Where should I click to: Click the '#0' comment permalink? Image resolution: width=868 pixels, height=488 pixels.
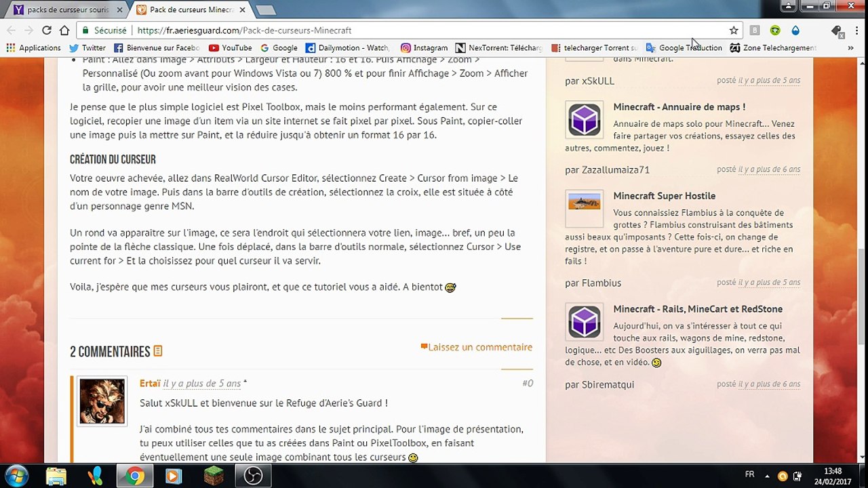tap(527, 383)
